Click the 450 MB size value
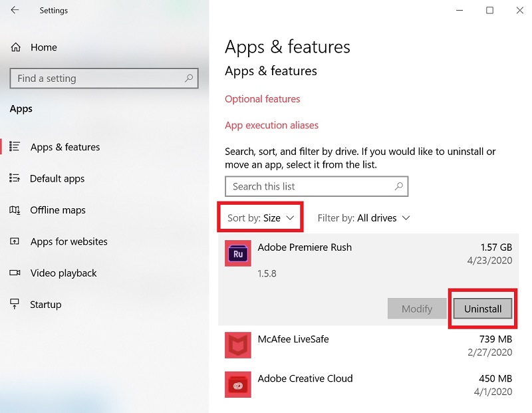The width and height of the screenshot is (532, 413). (x=495, y=378)
